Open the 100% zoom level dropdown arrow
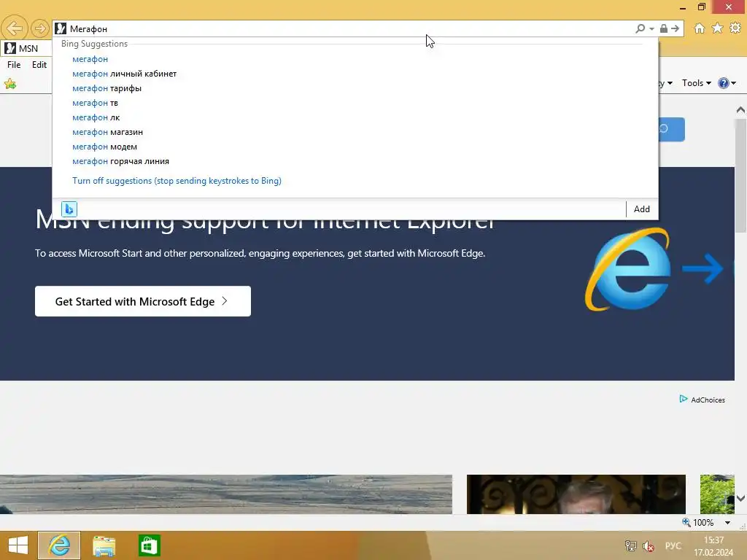This screenshot has width=747, height=560. pos(727,523)
